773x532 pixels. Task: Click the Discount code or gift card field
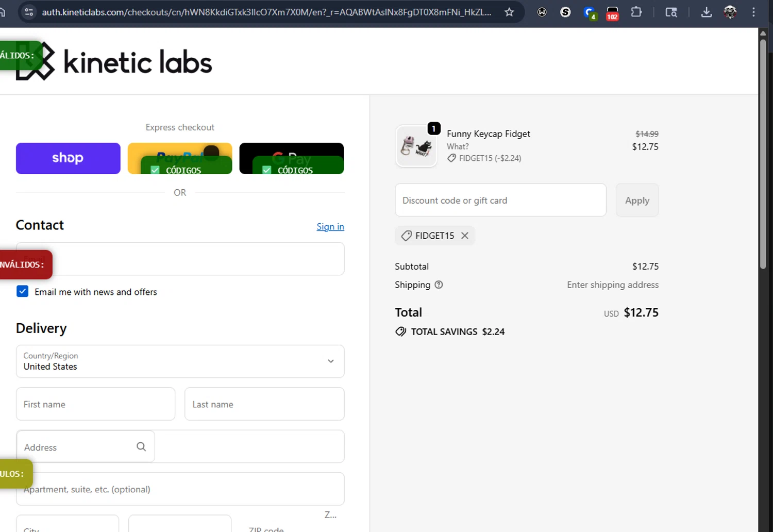pyautogui.click(x=500, y=200)
